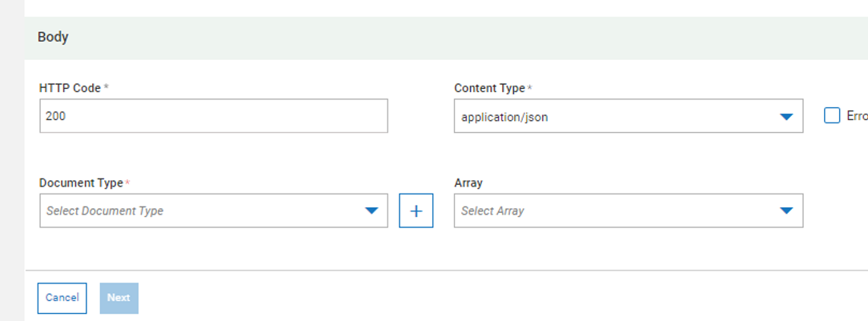
Task: Click the Content Type label
Action: point(489,88)
